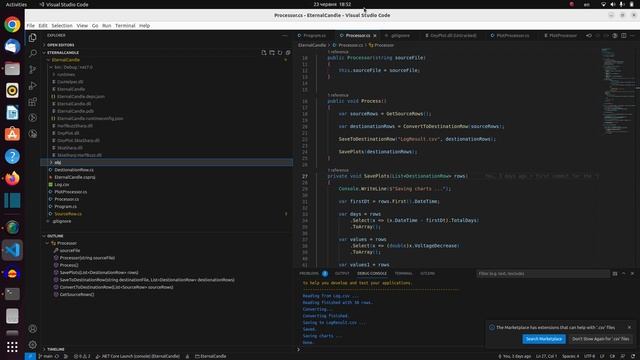Open the remote window status bar icon
The image size is (640, 360).
pos(30,356)
